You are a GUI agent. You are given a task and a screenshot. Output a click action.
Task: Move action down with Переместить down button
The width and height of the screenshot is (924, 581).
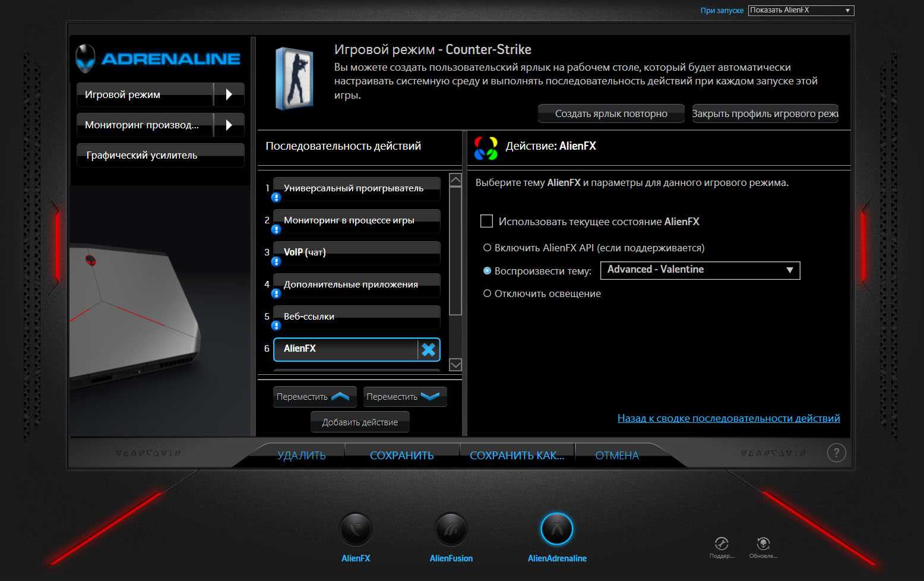click(405, 397)
